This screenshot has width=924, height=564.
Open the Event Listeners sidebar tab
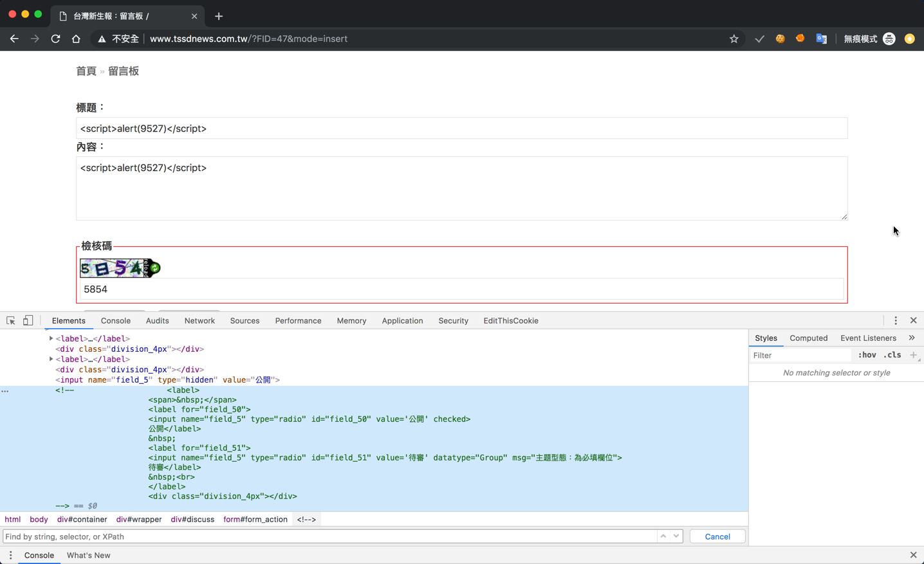coord(868,338)
